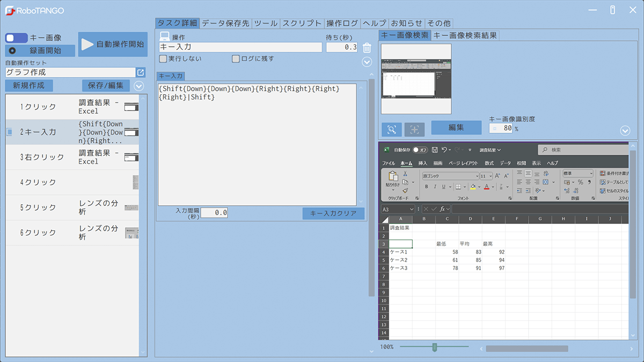Image resolution: width=644 pixels, height=362 pixels.
Task: Select step 3 右クリック in the task list
Action: [72, 157]
